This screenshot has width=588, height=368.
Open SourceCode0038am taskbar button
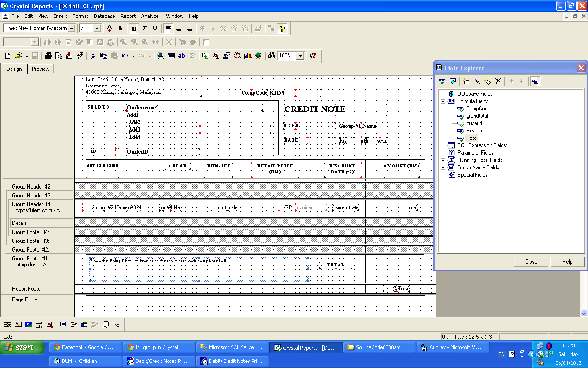(379, 347)
